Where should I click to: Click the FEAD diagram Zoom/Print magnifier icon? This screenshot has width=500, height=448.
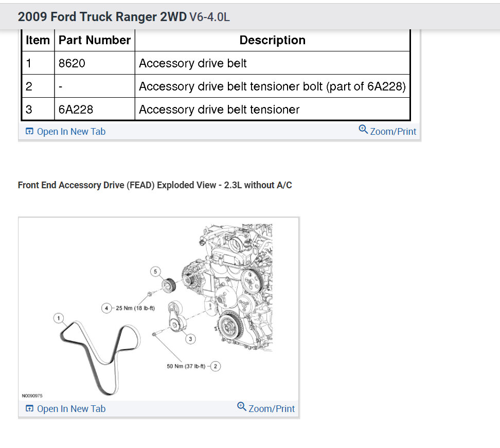[x=242, y=406]
